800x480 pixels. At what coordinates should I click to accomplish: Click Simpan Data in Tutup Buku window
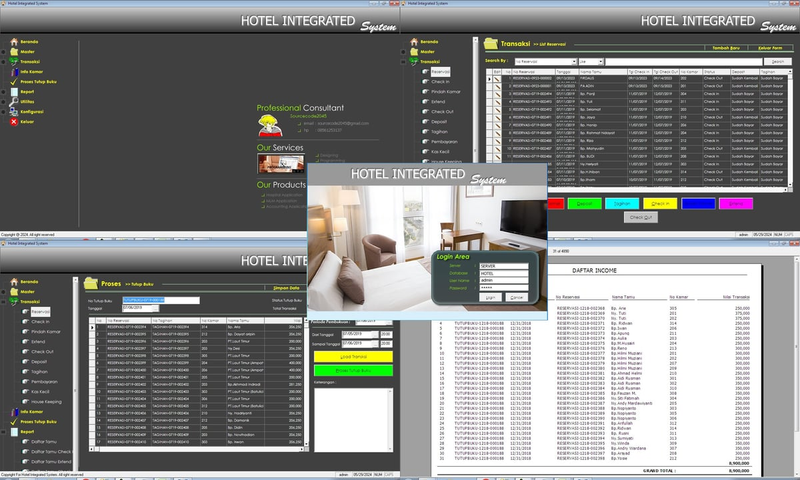[286, 288]
